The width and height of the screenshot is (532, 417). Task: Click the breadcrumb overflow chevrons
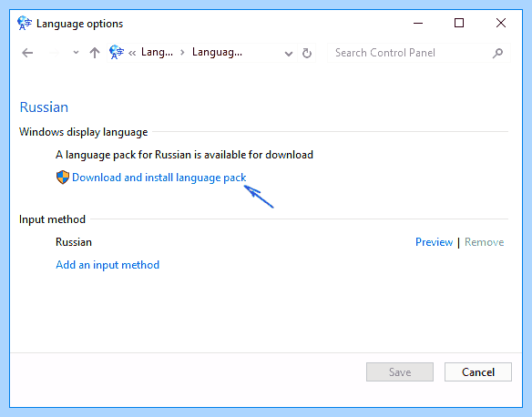point(132,53)
